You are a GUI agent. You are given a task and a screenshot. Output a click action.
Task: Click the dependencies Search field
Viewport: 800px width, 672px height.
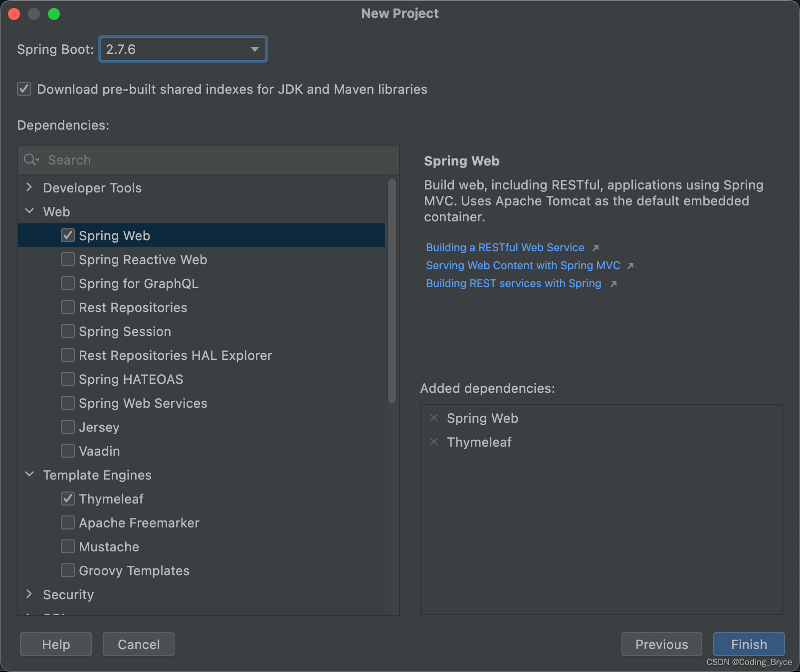(x=208, y=160)
